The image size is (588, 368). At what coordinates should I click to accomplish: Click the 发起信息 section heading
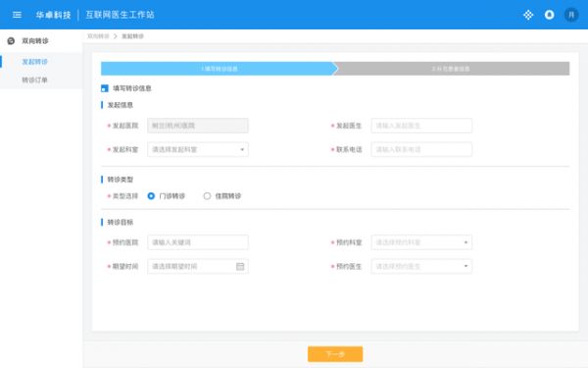120,105
